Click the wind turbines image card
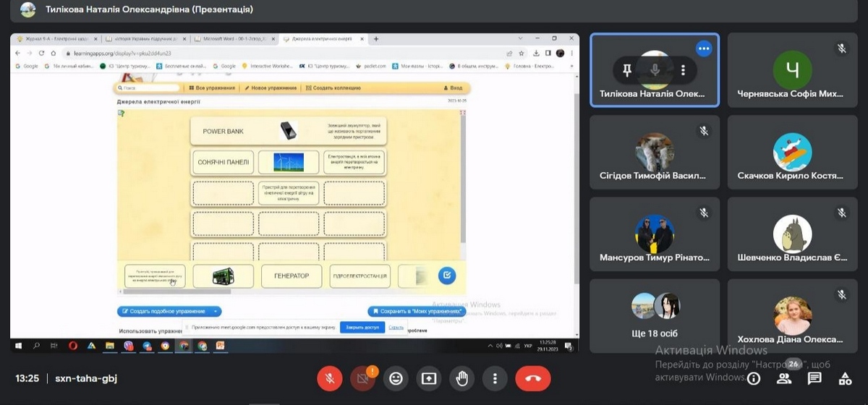This screenshot has height=405, width=868. pyautogui.click(x=289, y=162)
